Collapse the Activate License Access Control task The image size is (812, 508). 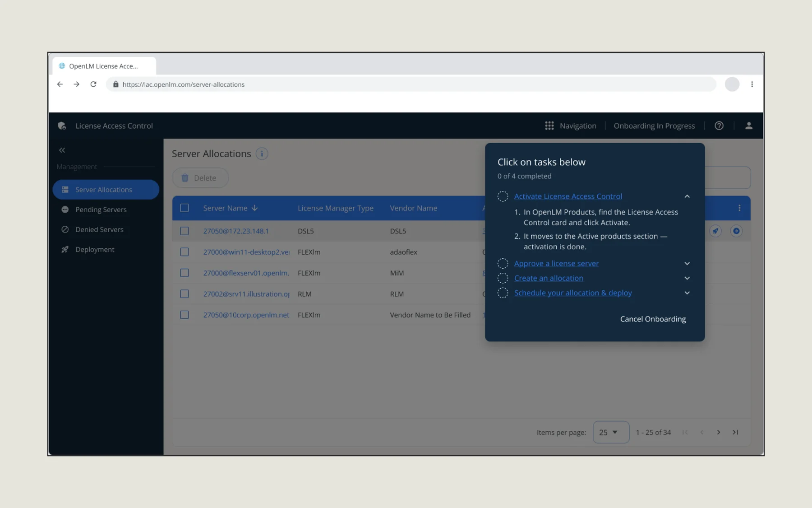[x=687, y=196]
